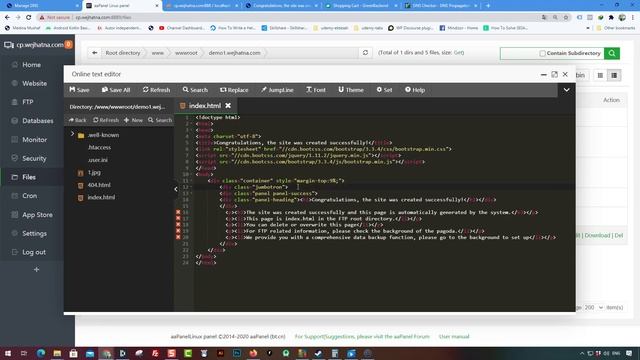Viewport: 640px width, 360px height.
Task: Minimize the Online text editor dialog
Action: (543, 74)
